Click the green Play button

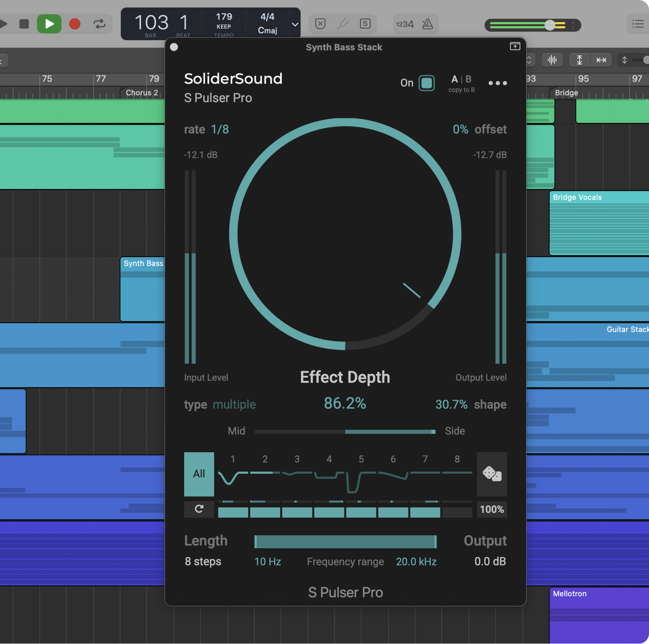click(49, 24)
